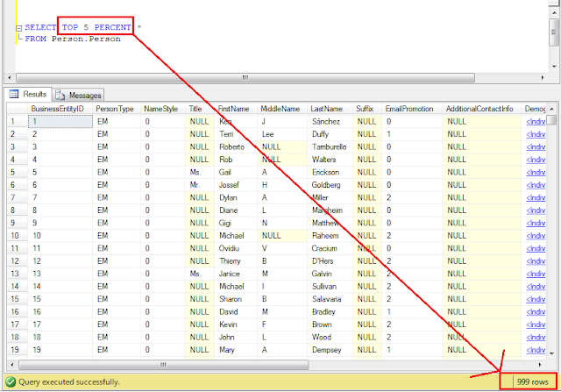Collapse the SELECT statement outline box

tap(19, 27)
